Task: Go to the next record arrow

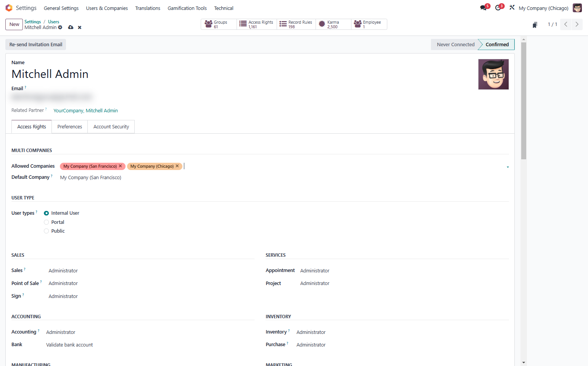Action: [x=577, y=24]
